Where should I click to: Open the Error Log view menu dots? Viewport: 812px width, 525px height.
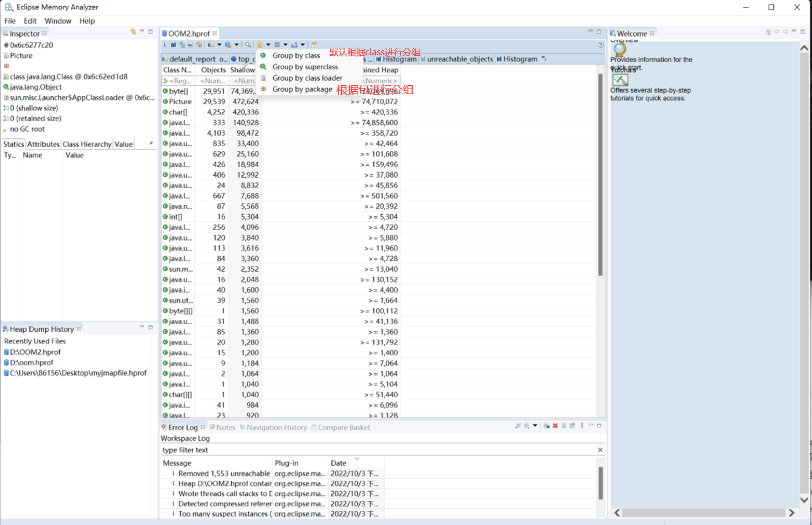point(582,425)
